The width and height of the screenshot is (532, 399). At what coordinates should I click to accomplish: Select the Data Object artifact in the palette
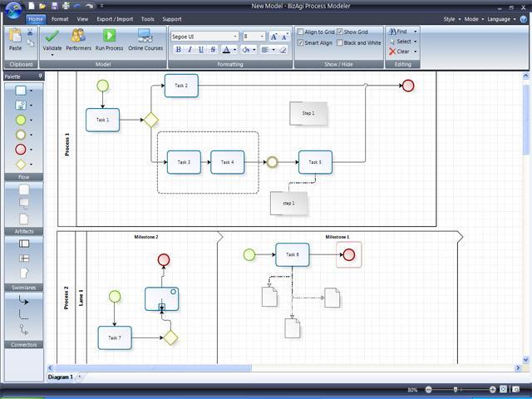24,219
